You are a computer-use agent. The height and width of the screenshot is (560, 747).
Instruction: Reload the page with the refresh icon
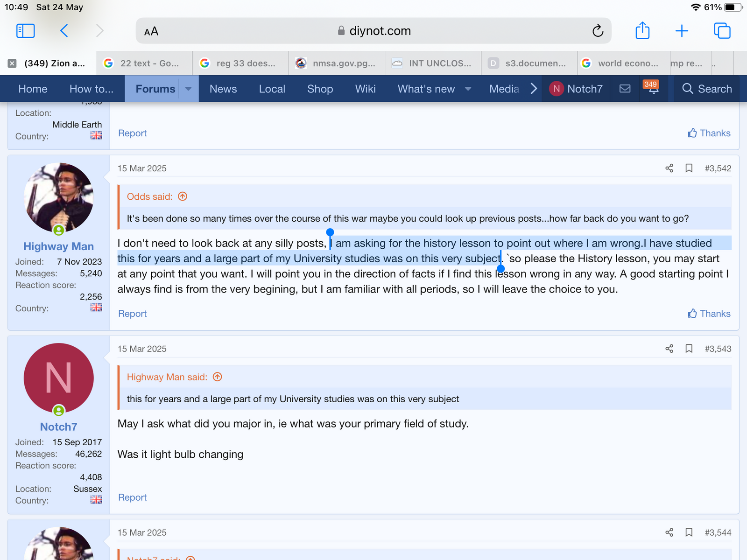tap(598, 31)
